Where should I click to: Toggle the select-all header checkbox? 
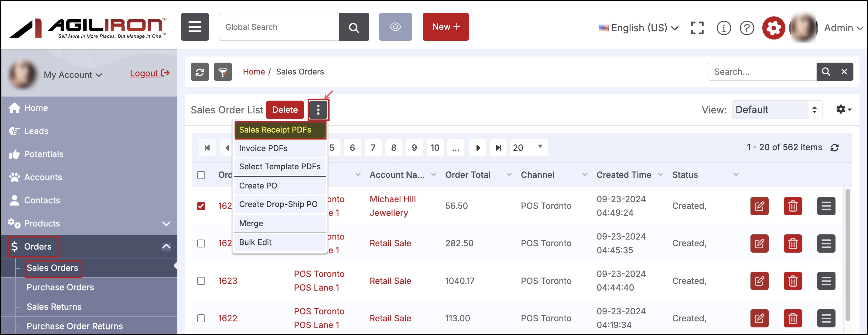click(201, 175)
